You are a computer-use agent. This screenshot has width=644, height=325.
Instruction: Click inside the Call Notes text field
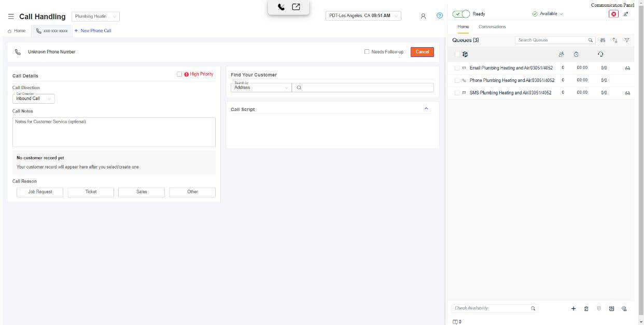click(114, 132)
